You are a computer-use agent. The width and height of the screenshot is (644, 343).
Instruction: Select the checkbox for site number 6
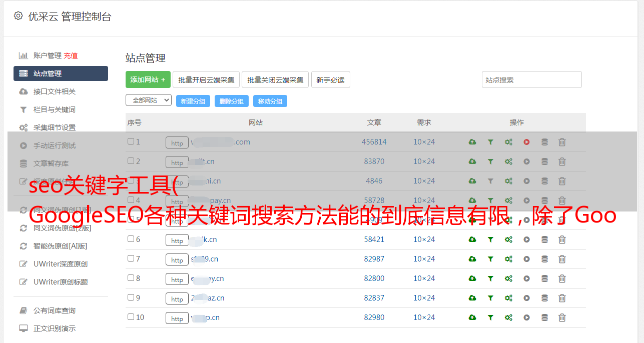click(131, 239)
